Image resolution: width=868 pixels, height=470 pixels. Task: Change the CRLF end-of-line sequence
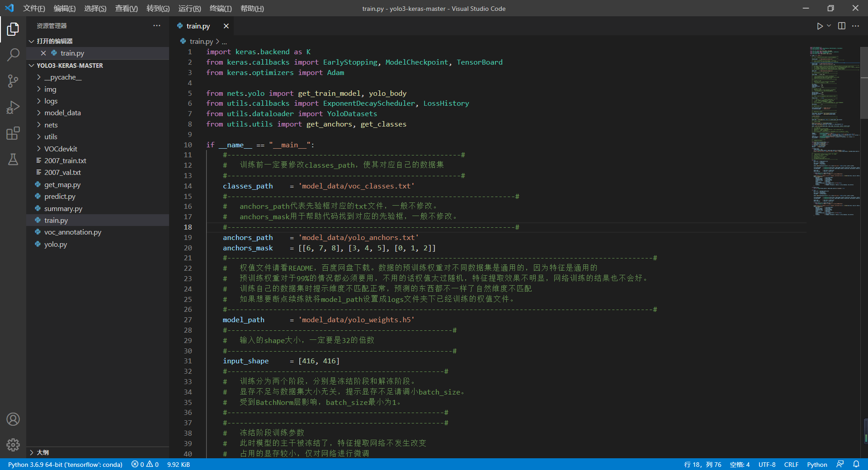791,464
